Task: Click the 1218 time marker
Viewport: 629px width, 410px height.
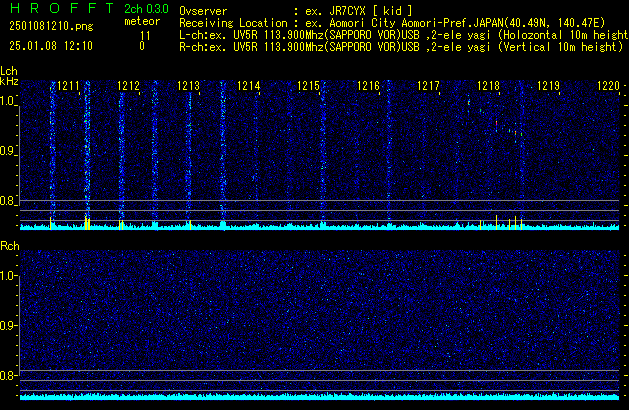Action: click(489, 86)
